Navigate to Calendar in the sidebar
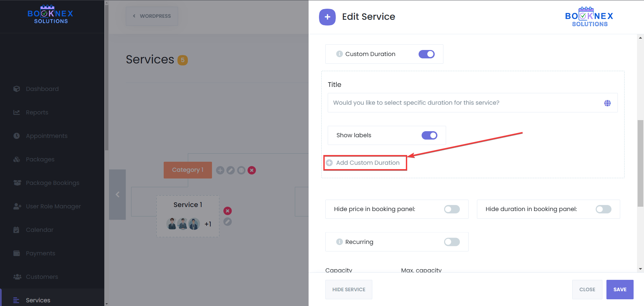This screenshot has width=644, height=306. click(x=39, y=229)
